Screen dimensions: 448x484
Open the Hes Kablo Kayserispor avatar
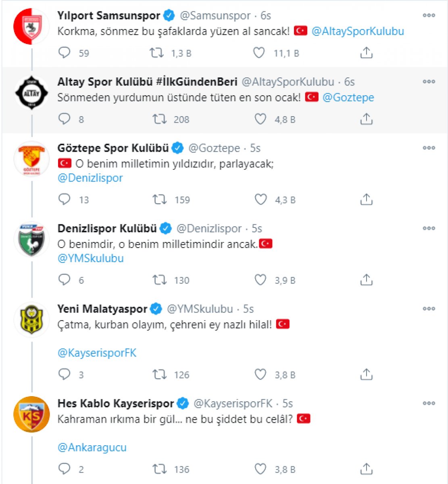31,414
